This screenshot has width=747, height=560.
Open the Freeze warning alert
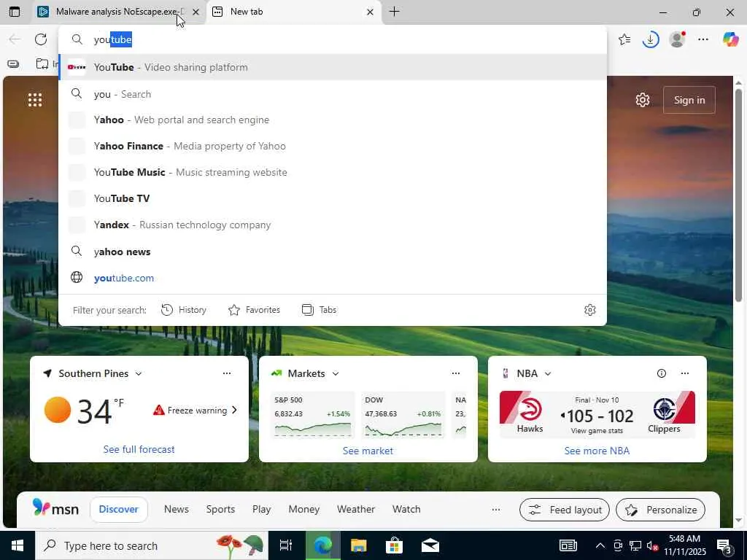coord(195,411)
